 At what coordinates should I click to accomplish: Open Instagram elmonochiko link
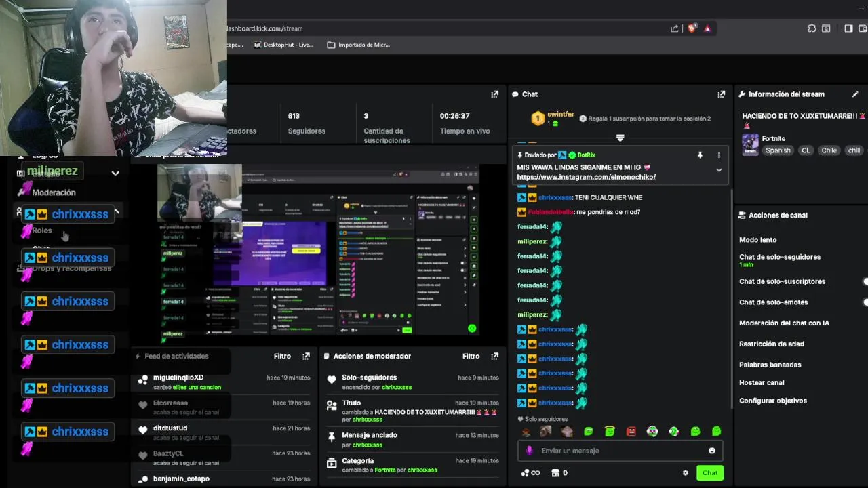(x=586, y=177)
